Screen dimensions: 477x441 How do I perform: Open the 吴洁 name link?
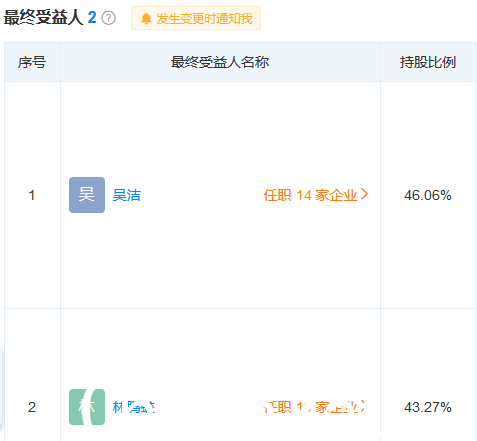tap(127, 195)
